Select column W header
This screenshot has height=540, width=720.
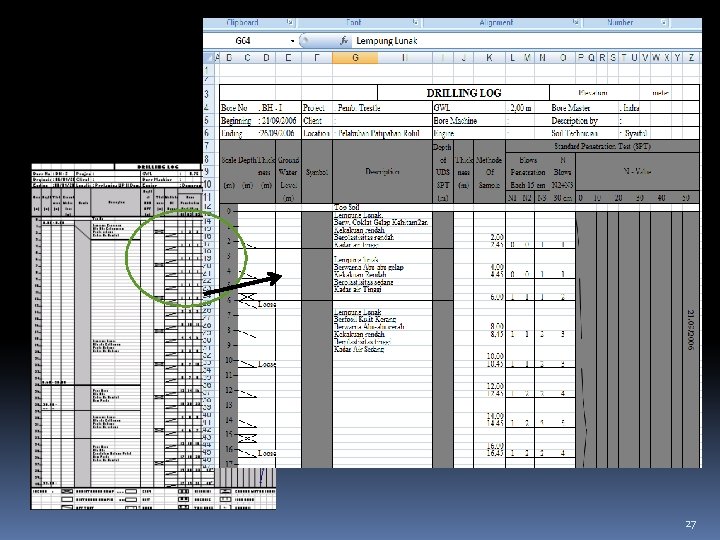(656, 57)
